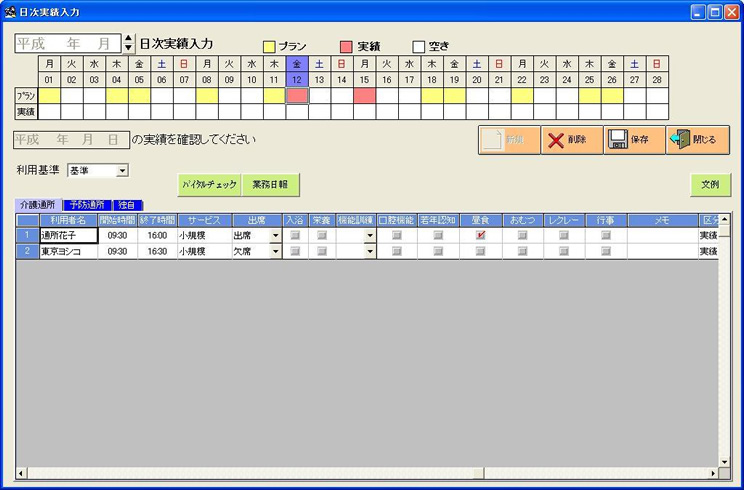Image resolution: width=744 pixels, height=490 pixels.
Task: Enable 栄養 checkbox for 東京ヨシコ
Action: pyautogui.click(x=322, y=252)
